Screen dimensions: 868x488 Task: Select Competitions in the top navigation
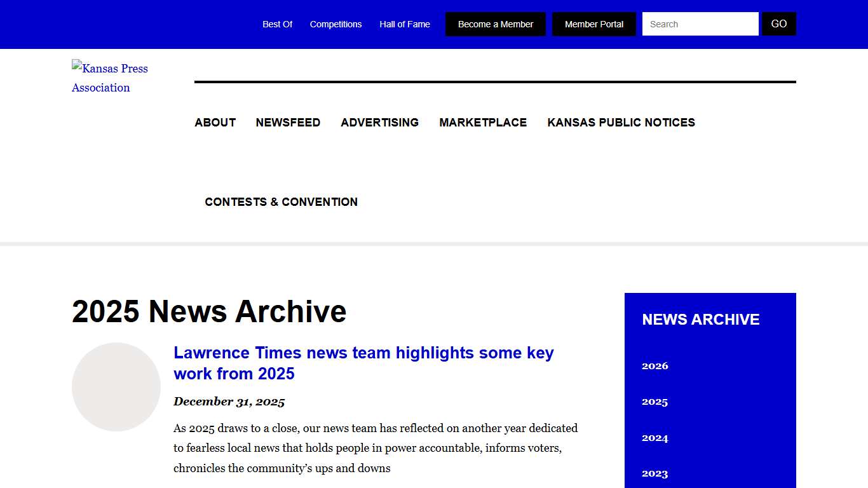coord(336,24)
